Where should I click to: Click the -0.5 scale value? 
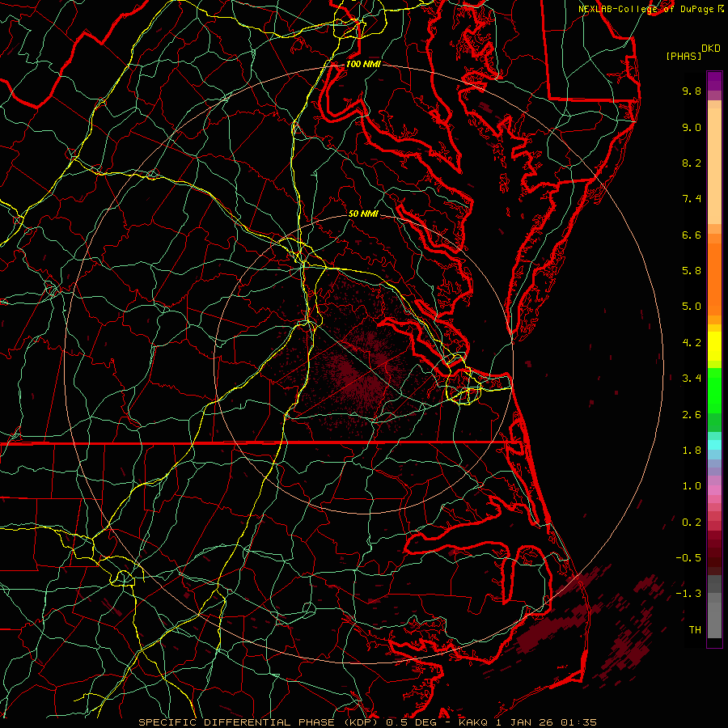point(688,558)
